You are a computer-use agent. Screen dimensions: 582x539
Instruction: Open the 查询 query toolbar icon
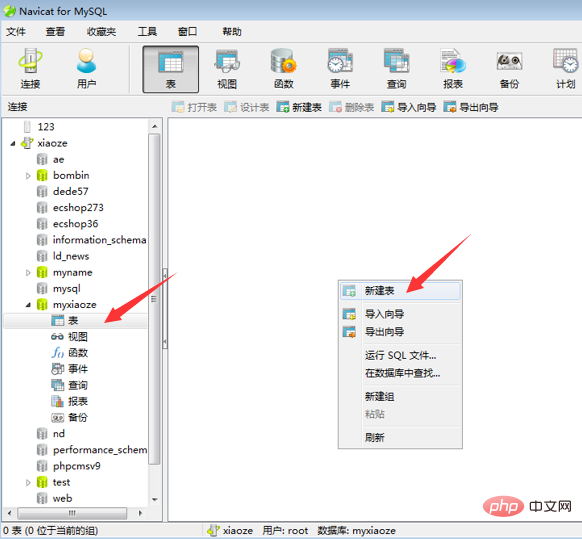[396, 69]
